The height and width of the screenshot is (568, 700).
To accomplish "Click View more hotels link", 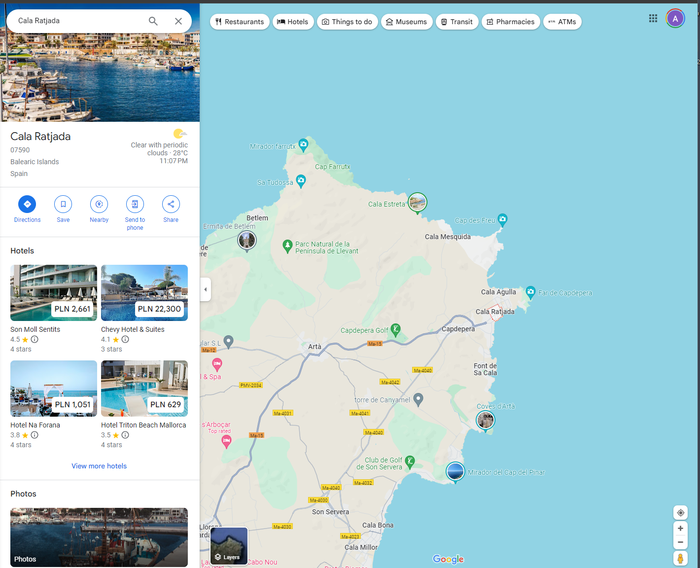I will coord(99,466).
